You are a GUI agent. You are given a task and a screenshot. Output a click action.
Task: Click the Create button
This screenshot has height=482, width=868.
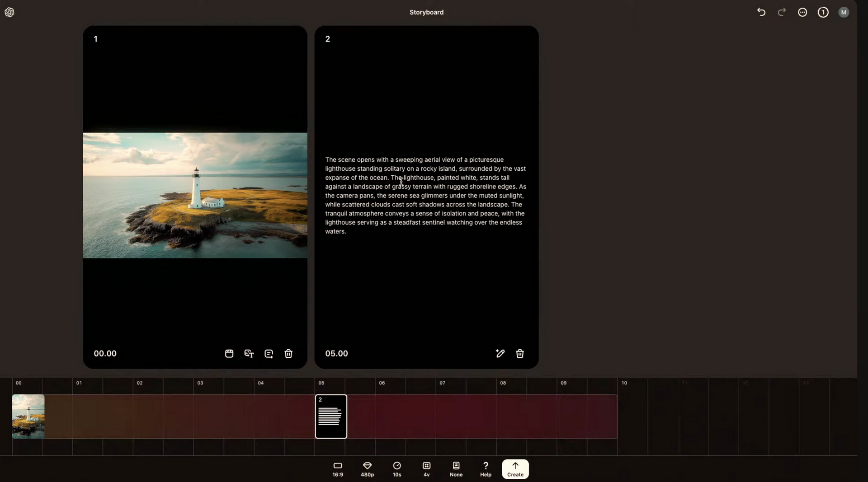[x=515, y=469]
